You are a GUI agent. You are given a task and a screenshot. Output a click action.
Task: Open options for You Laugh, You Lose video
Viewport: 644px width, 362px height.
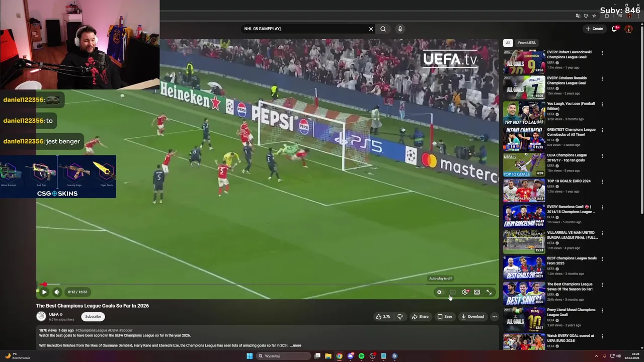602,104
